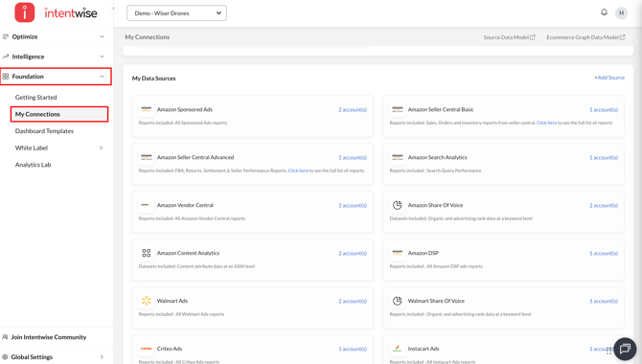Open the notifications bell icon
The width and height of the screenshot is (642, 364).
pyautogui.click(x=604, y=12)
